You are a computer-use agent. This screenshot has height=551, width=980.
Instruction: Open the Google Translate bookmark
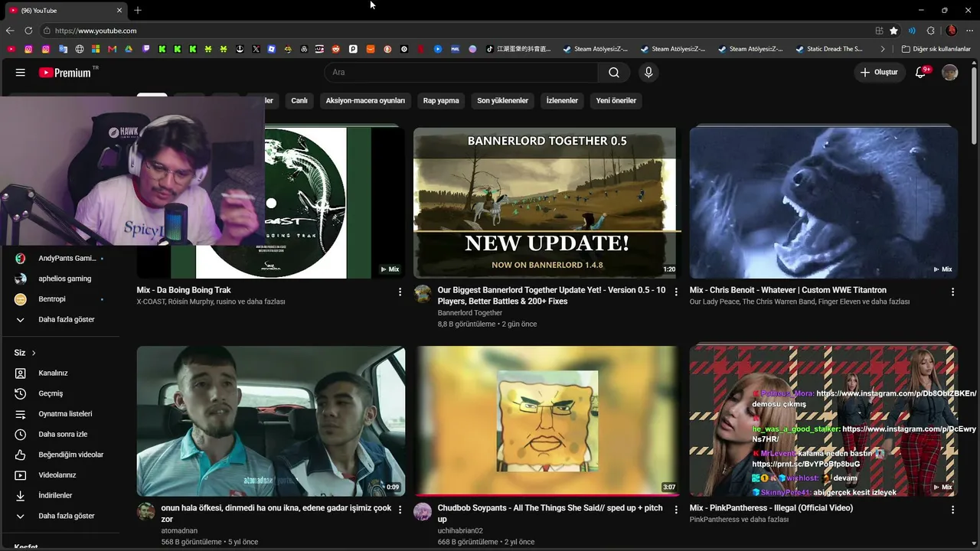pyautogui.click(x=63, y=49)
